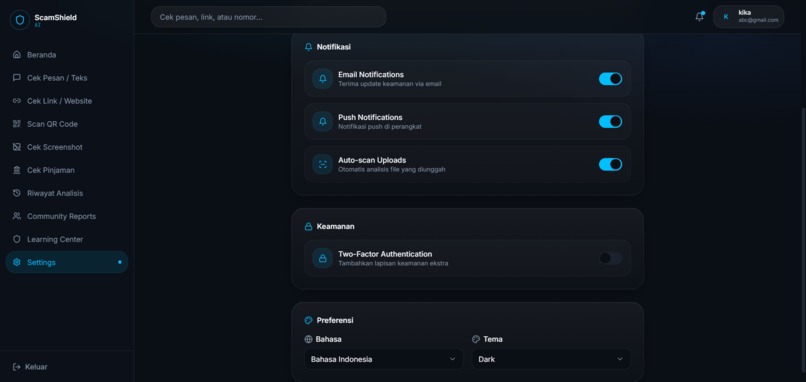The width and height of the screenshot is (806, 382).
Task: Click 'Terima update keamanan via email' text
Action: [390, 84]
